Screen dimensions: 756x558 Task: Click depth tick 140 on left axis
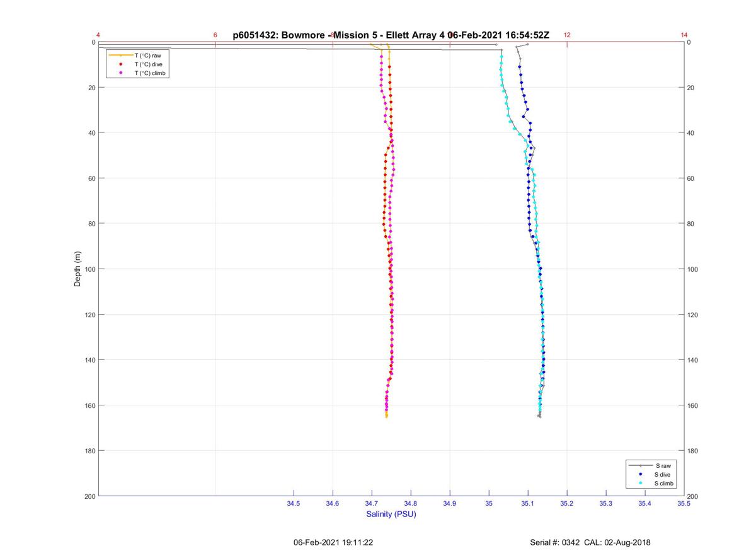[89, 360]
